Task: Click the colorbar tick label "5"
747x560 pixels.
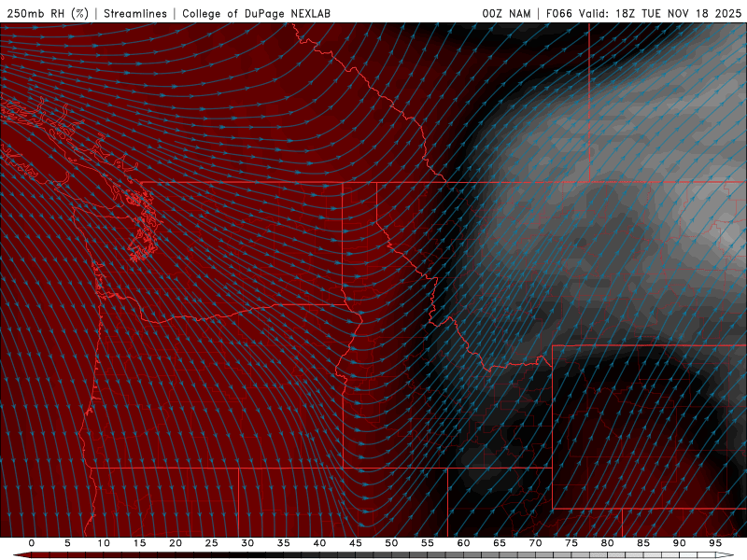Action: click(67, 543)
